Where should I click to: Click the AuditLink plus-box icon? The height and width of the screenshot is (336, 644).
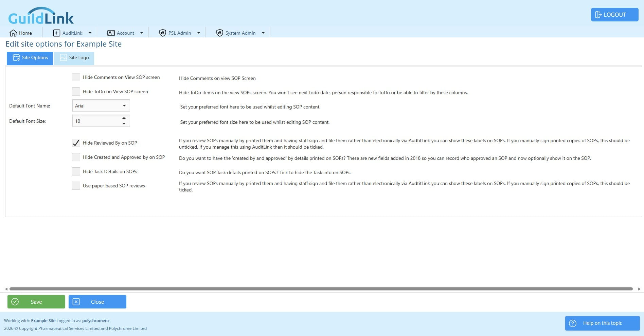tap(57, 33)
